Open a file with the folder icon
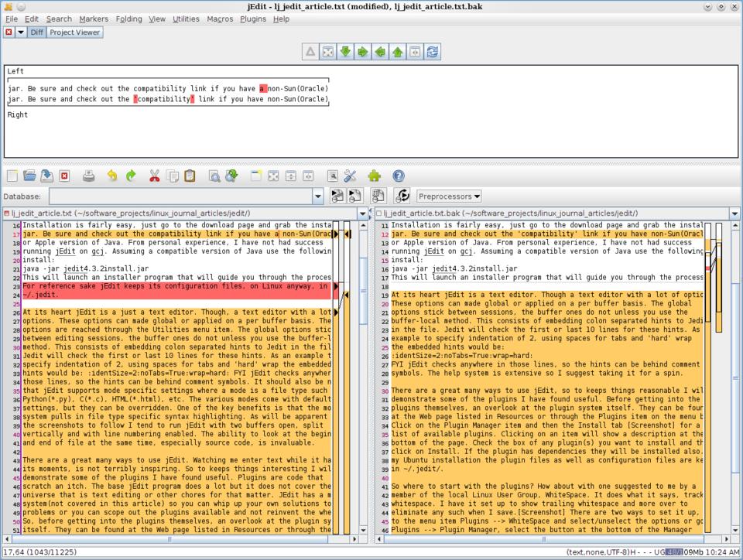The height and width of the screenshot is (560, 743). click(29, 176)
